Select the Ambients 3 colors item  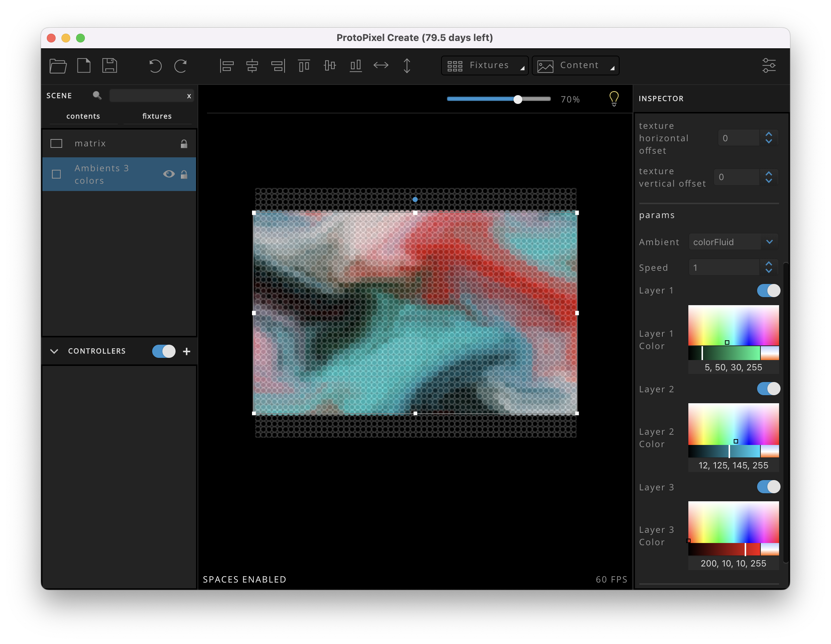[x=119, y=174]
